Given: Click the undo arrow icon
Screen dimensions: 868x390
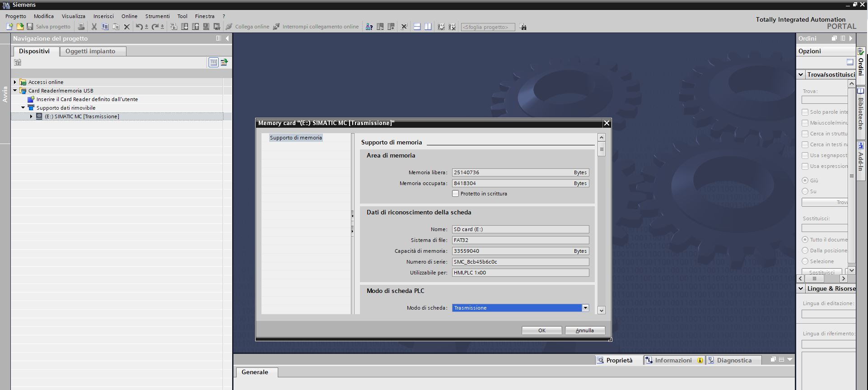Looking at the screenshot, I should pyautogui.click(x=139, y=27).
